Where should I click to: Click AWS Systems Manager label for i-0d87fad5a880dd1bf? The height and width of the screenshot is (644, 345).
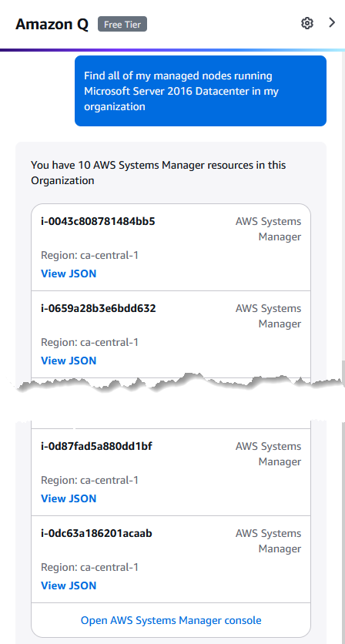tap(268, 454)
